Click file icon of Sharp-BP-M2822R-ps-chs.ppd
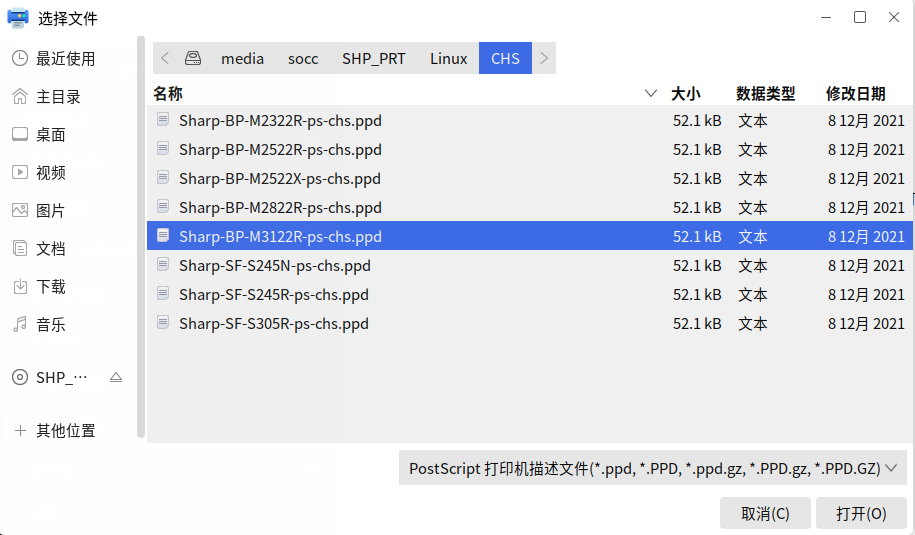 click(163, 207)
